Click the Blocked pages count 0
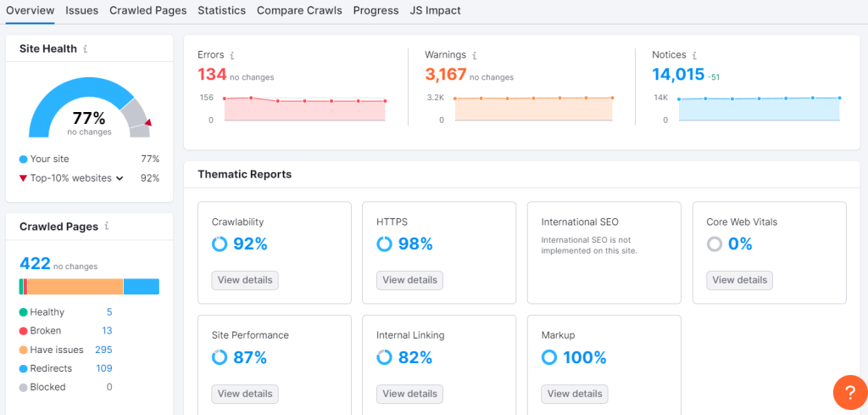Image resolution: width=868 pixels, height=415 pixels. [x=109, y=387]
